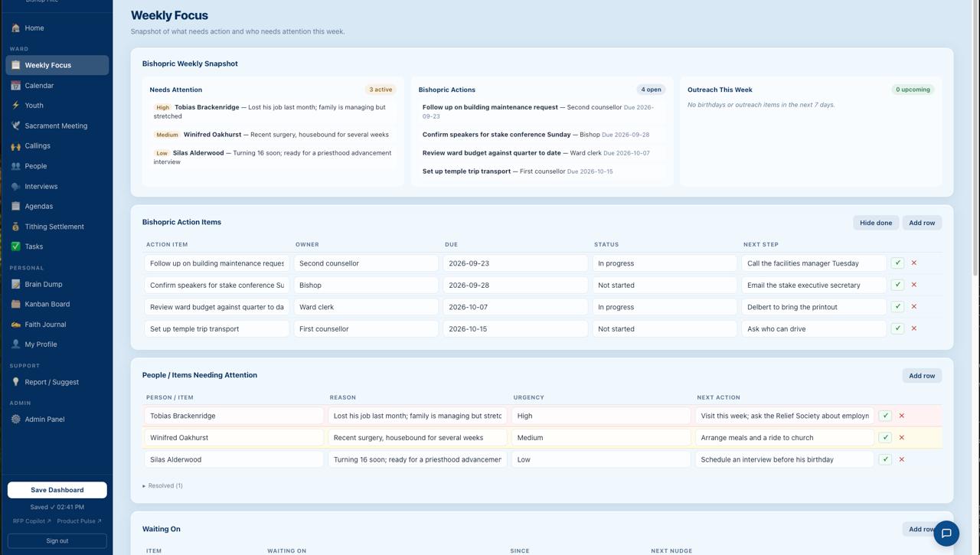Click the due date field 2026-09-28

515,285
